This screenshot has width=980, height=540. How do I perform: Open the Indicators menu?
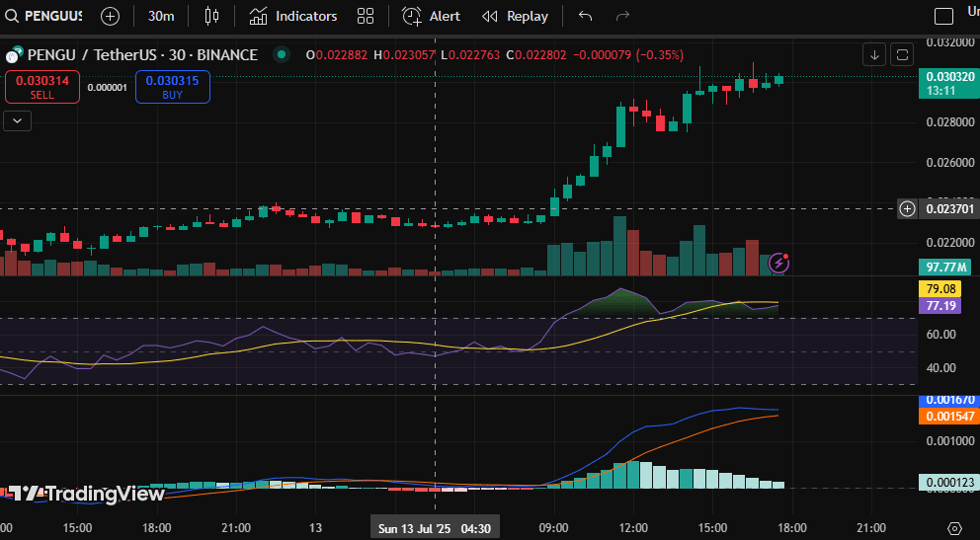click(x=293, y=16)
